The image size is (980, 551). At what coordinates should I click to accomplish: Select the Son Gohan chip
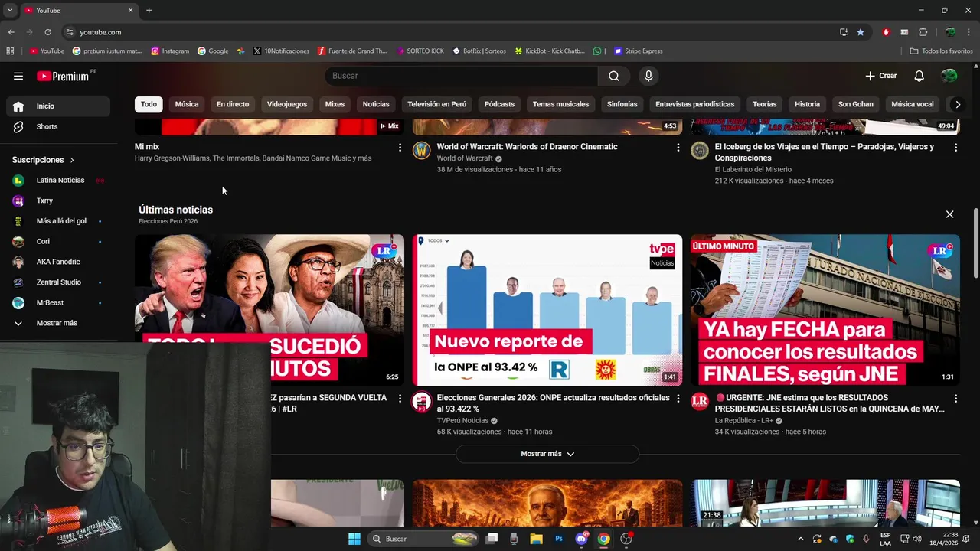[856, 104]
